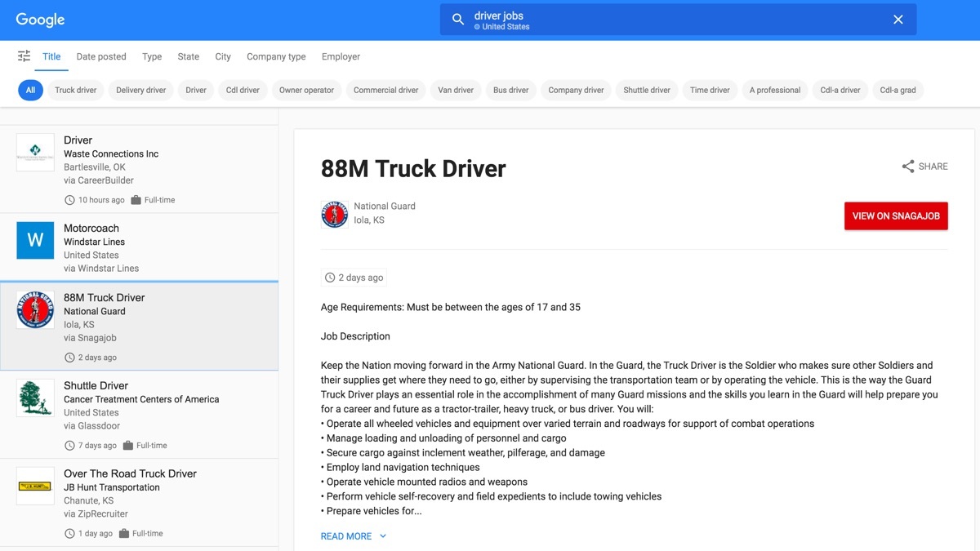Click clock icon beside 1 day ago
Screen dimensions: 980x551
pos(69,534)
